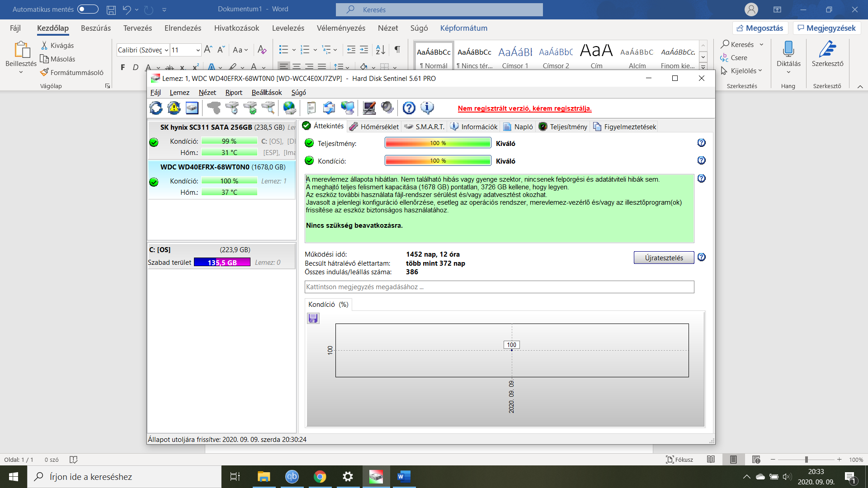This screenshot has width=868, height=488.
Task: Click Word's save icon in title bar
Action: [111, 9]
